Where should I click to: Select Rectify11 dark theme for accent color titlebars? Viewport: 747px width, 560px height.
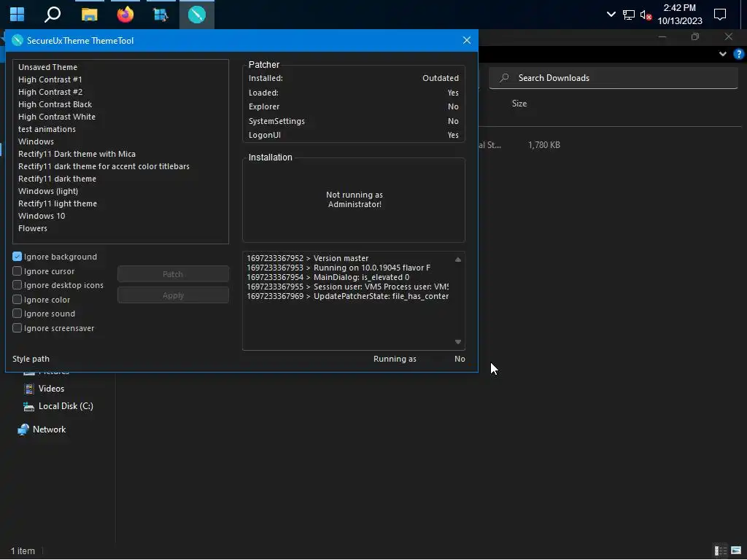click(104, 166)
